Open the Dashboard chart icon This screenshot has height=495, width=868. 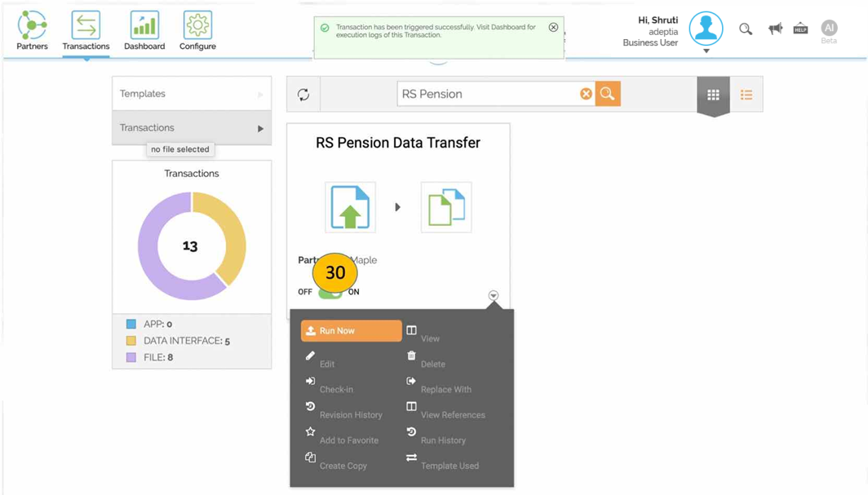point(144,25)
